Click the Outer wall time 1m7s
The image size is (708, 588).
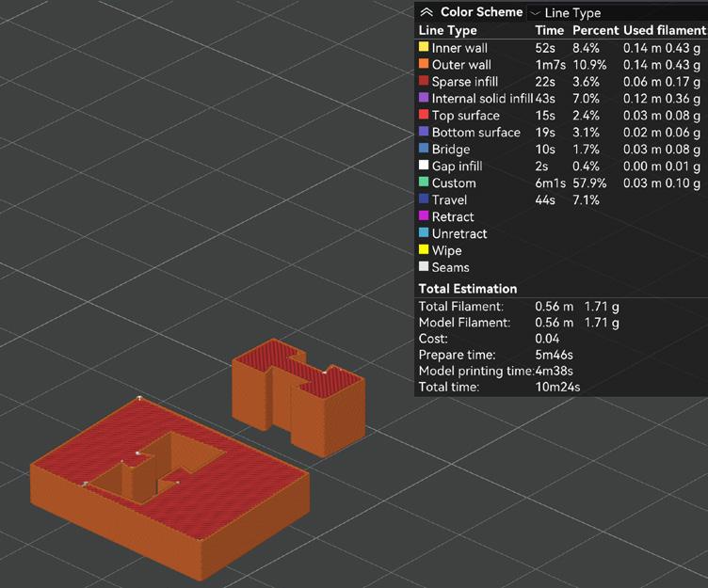tap(550, 65)
